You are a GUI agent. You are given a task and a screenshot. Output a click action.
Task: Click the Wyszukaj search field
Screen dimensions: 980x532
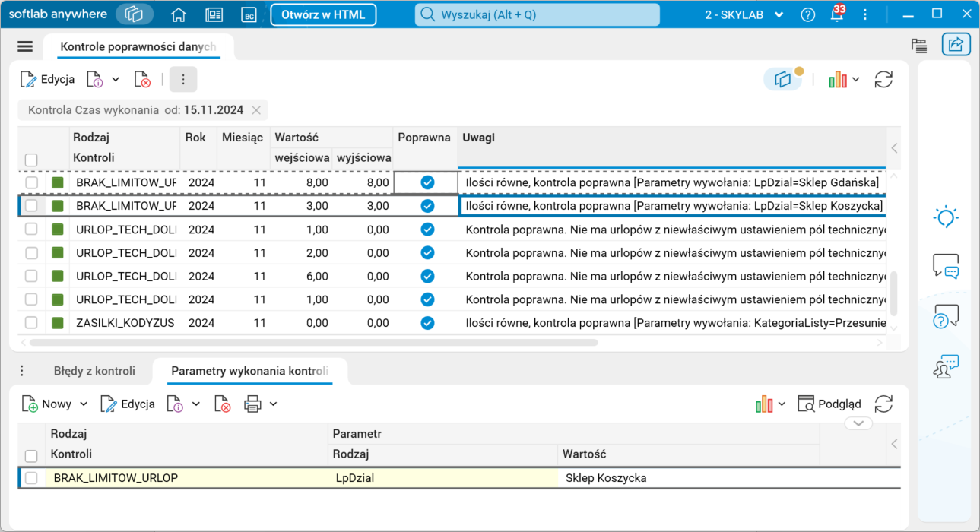pyautogui.click(x=537, y=14)
